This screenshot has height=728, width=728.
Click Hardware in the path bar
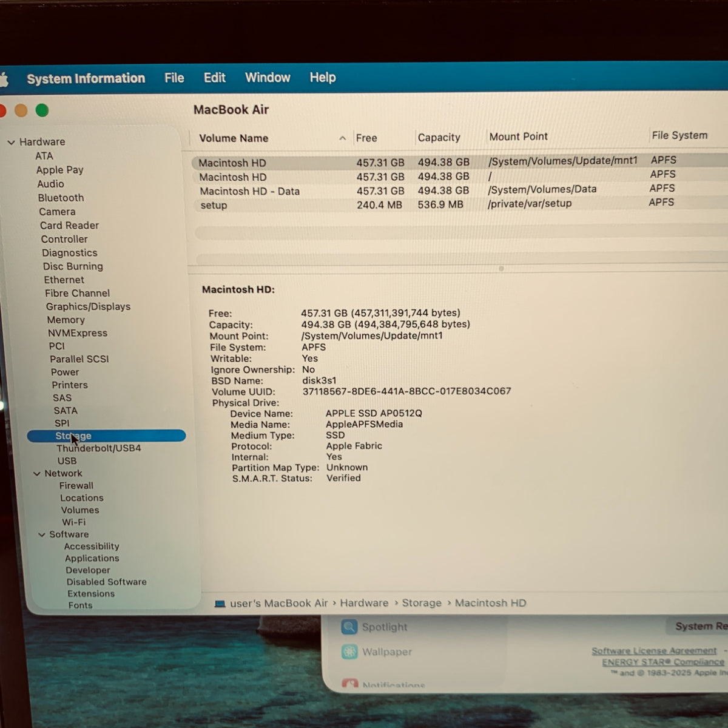point(364,603)
